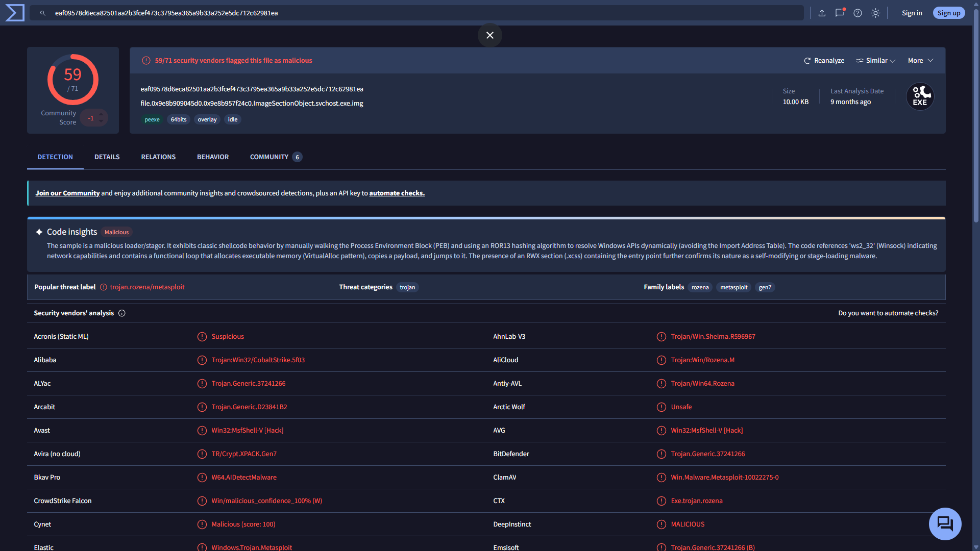Click the metasploit family label
Image resolution: width=980 pixels, height=551 pixels.
point(733,288)
